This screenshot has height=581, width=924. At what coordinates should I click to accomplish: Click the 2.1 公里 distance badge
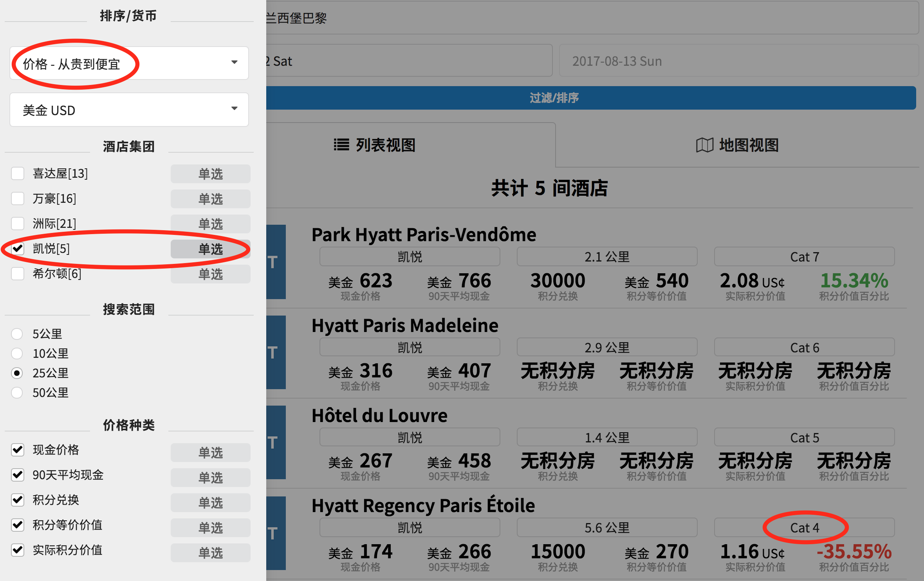click(607, 257)
